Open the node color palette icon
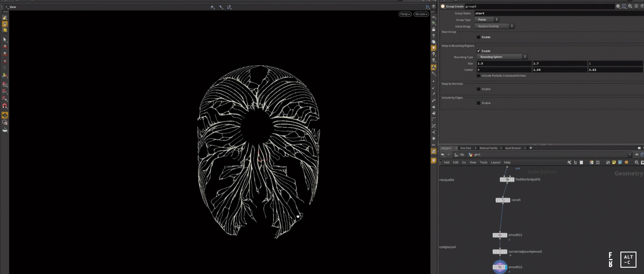The height and width of the screenshot is (274, 644). 591,162
